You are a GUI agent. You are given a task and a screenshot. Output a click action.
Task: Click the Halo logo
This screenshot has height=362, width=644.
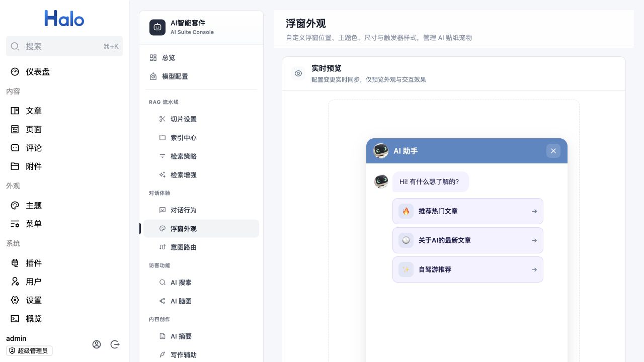[64, 19]
